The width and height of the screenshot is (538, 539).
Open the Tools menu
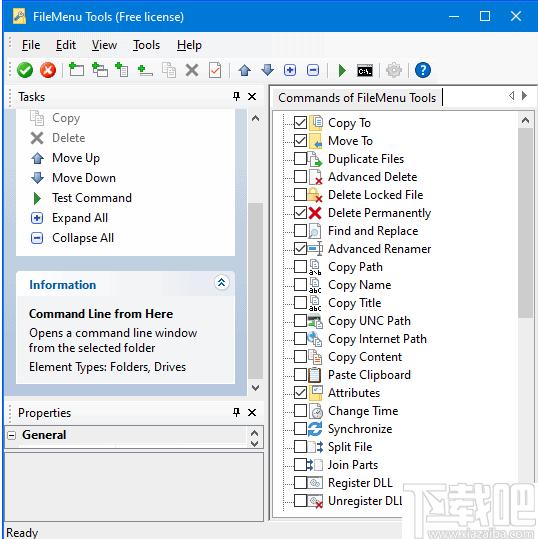(x=146, y=45)
